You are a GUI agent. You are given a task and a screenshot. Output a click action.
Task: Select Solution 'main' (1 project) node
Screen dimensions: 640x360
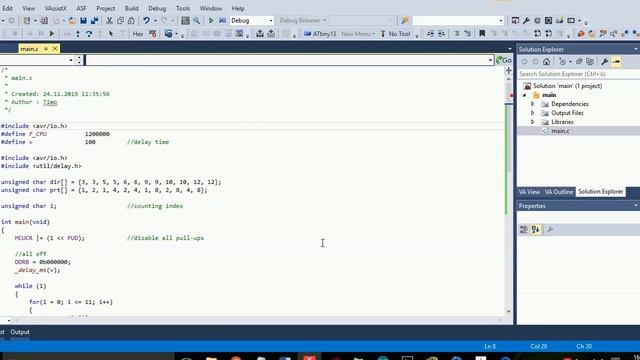pyautogui.click(x=567, y=86)
